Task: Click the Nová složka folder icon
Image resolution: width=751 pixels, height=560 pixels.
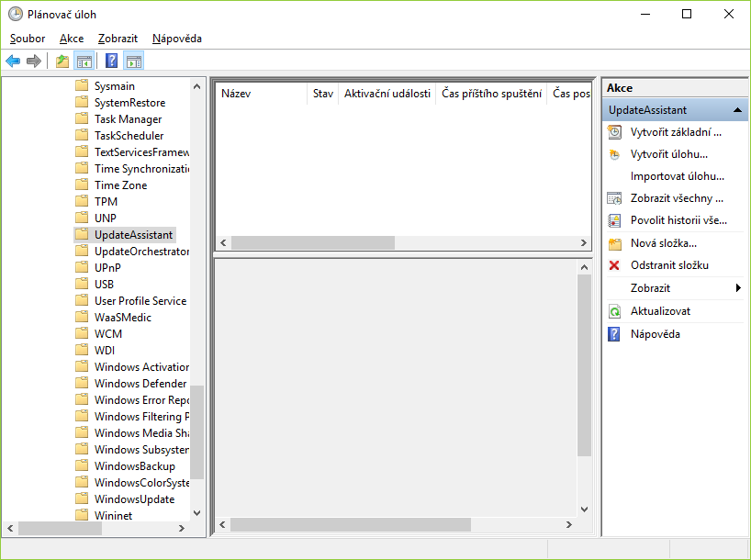Action: click(614, 243)
